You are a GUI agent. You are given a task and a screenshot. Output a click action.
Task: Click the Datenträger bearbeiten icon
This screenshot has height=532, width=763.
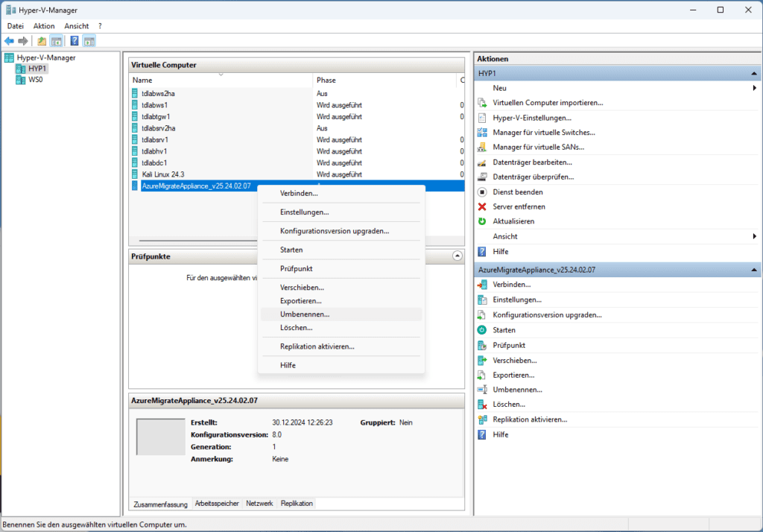tap(482, 162)
